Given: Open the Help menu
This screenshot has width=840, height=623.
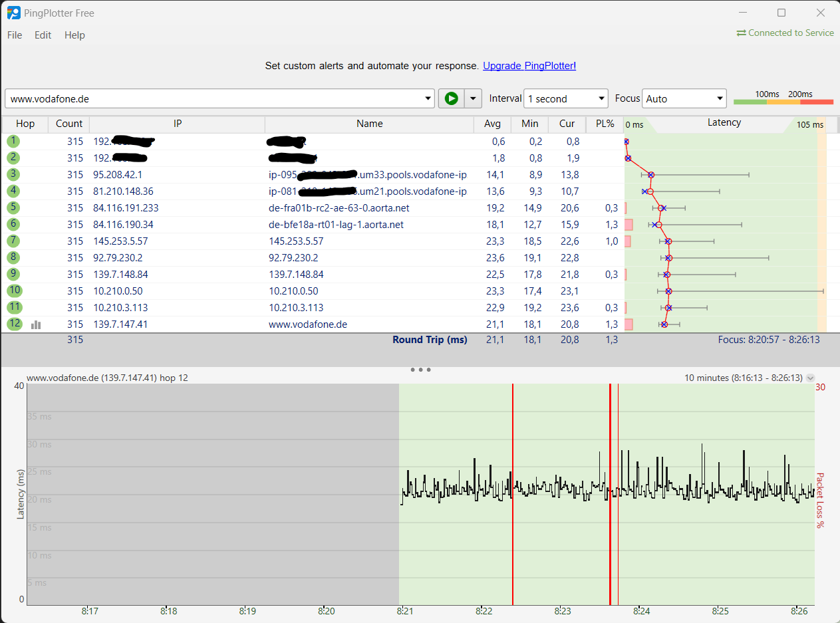Looking at the screenshot, I should point(74,35).
